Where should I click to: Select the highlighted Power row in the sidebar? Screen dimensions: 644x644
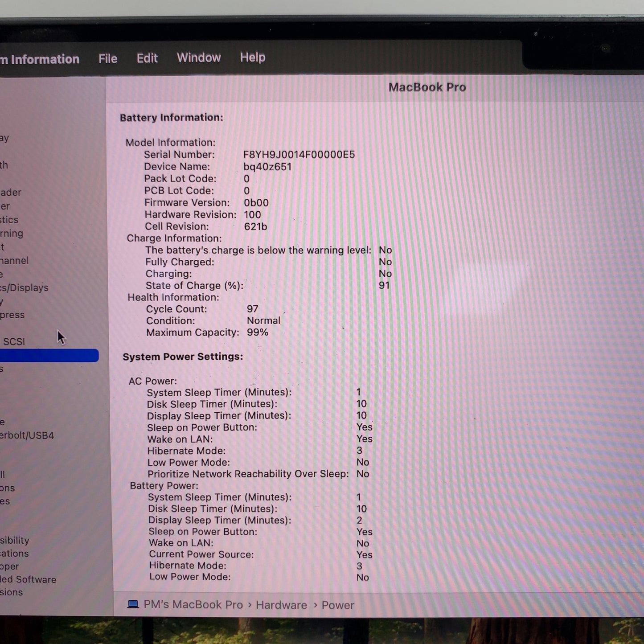[49, 355]
